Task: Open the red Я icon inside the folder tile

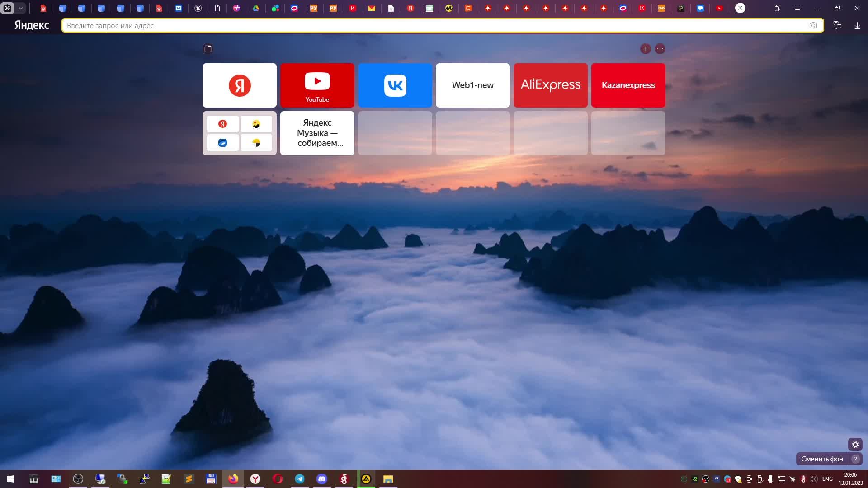Action: [222, 124]
